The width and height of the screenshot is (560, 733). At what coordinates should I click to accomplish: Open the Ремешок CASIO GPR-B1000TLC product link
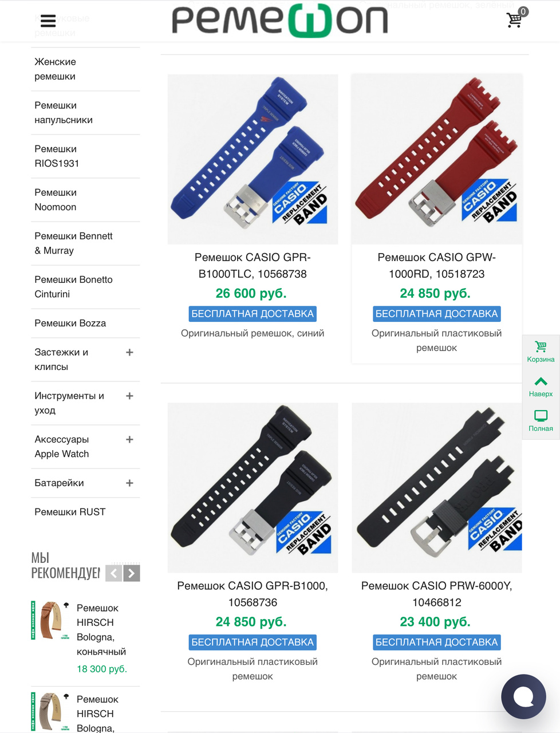253,266
